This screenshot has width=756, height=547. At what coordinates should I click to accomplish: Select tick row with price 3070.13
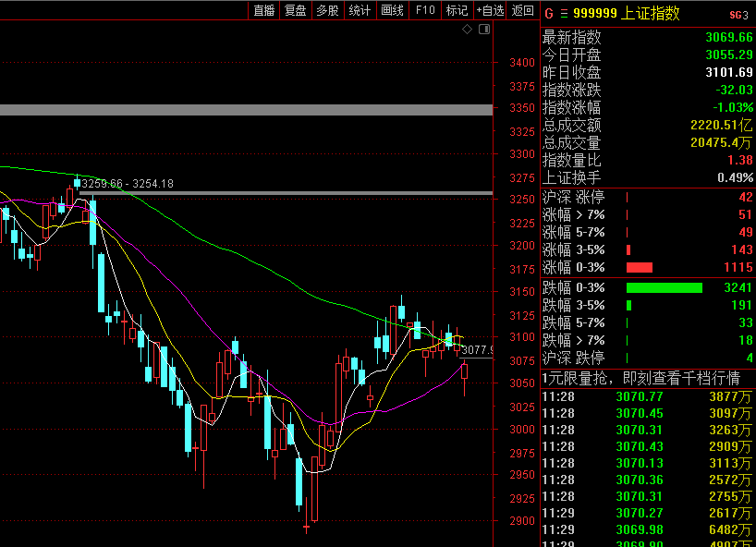(x=647, y=463)
